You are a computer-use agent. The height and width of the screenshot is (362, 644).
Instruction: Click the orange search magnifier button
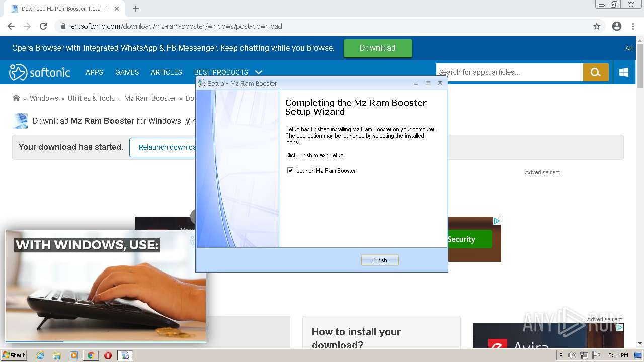point(596,72)
